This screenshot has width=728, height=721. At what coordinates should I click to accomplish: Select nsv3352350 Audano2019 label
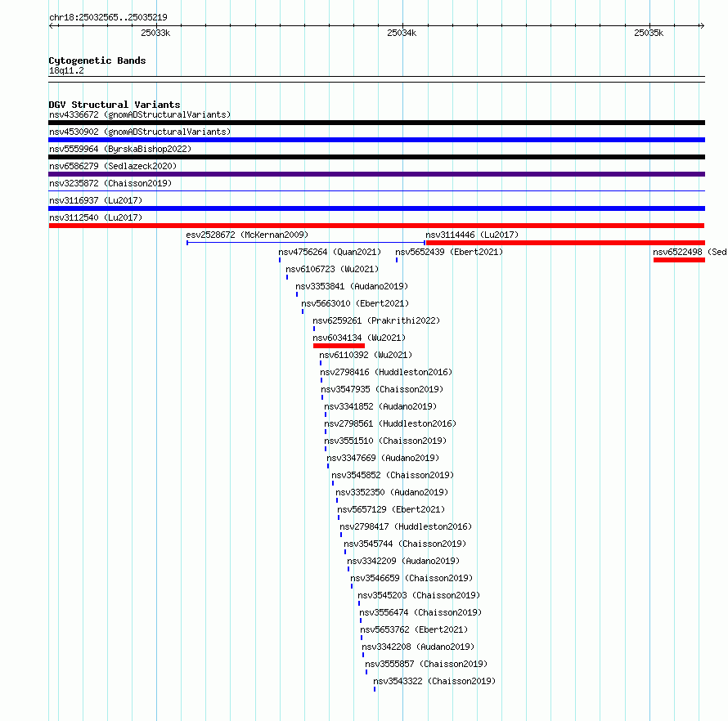click(392, 492)
